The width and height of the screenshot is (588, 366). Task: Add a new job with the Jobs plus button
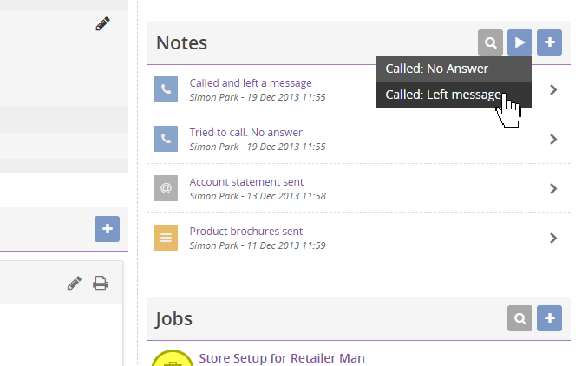549,318
